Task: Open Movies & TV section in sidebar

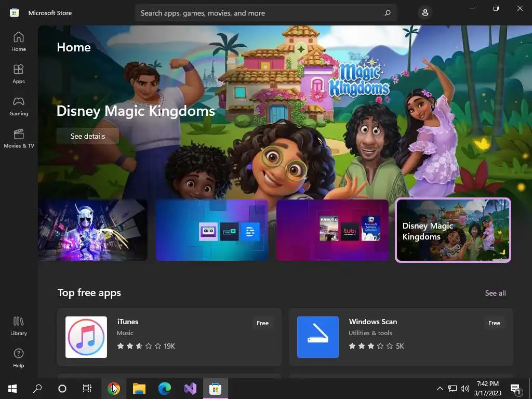Action: click(19, 138)
